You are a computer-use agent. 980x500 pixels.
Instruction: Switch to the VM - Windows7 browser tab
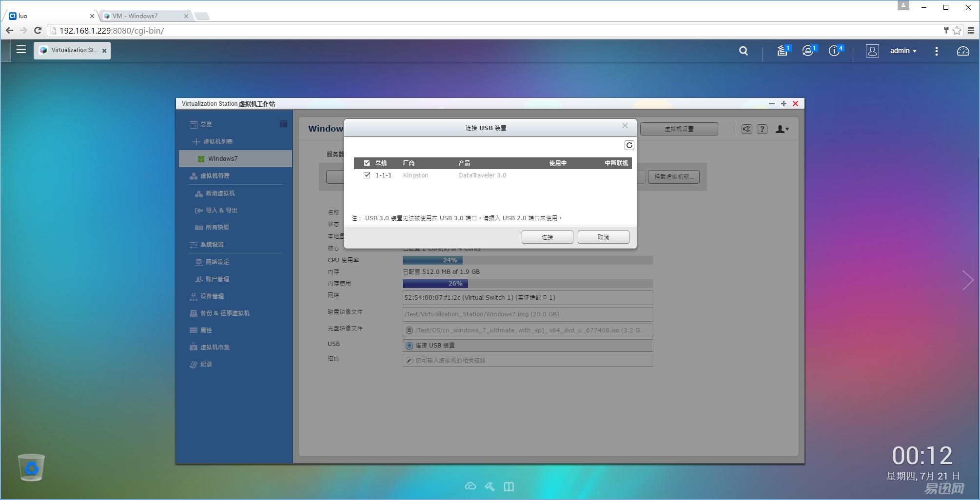click(146, 16)
